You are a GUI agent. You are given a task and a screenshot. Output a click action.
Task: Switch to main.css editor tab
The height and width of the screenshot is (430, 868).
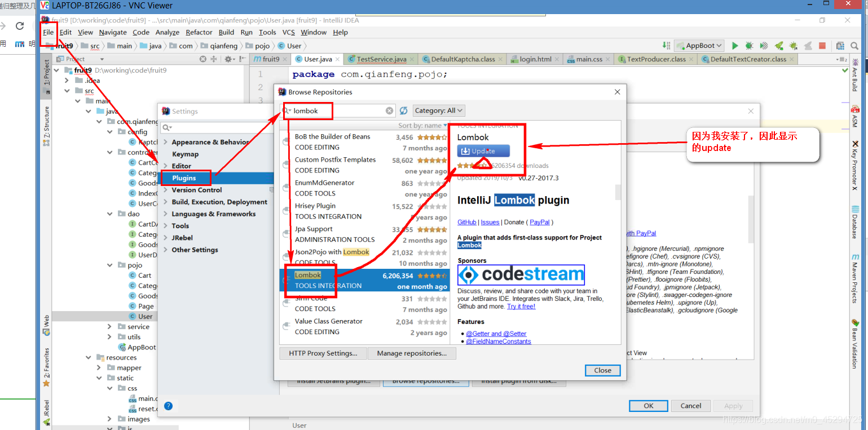[x=589, y=59]
